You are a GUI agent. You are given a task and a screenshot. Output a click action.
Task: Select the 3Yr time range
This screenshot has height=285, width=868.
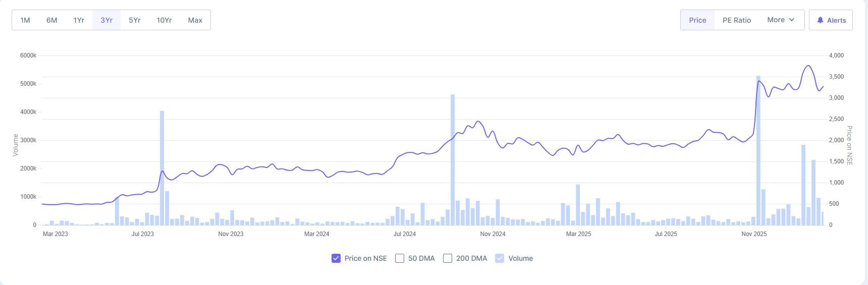[106, 20]
